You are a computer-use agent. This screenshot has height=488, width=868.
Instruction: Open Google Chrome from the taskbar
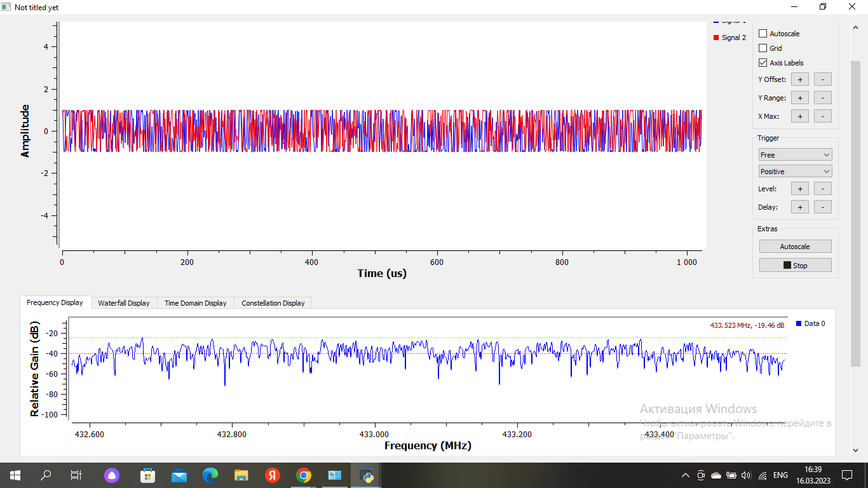[304, 475]
